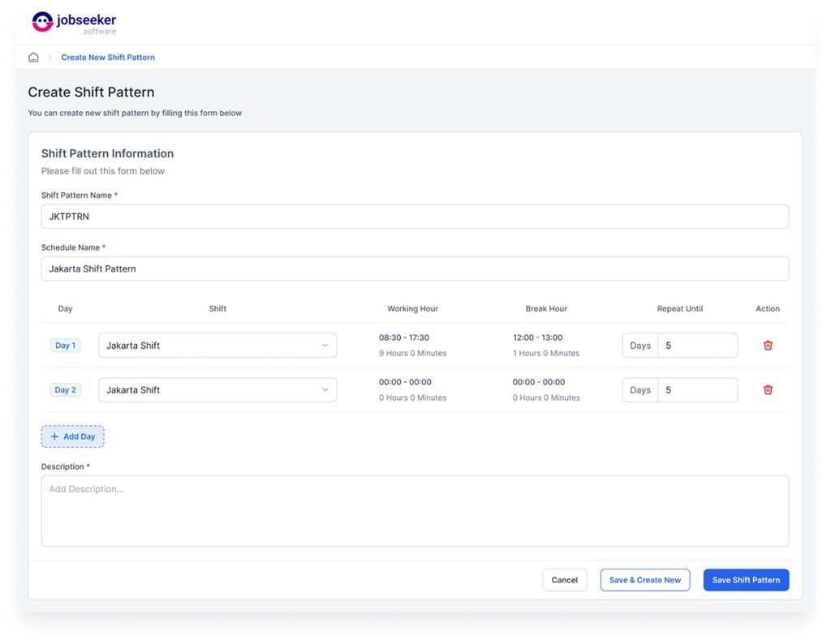Image resolution: width=831 pixels, height=644 pixels.
Task: Click the Save Shift Pattern button
Action: (x=746, y=580)
